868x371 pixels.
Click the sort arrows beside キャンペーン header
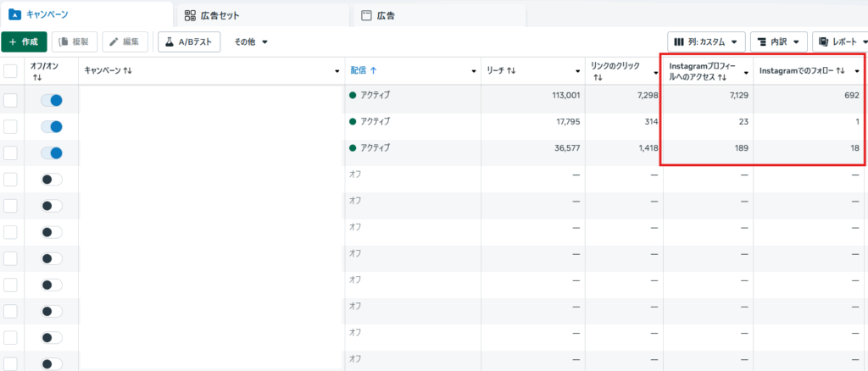[127, 71]
